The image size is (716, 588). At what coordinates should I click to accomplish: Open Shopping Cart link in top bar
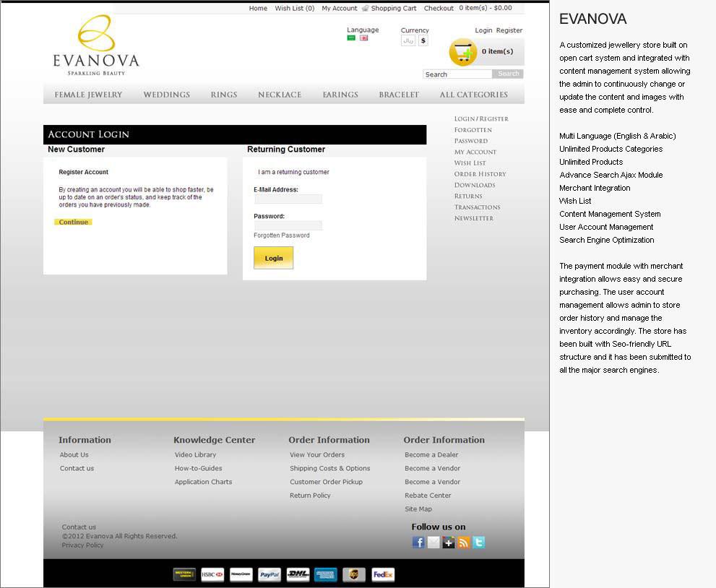click(394, 8)
